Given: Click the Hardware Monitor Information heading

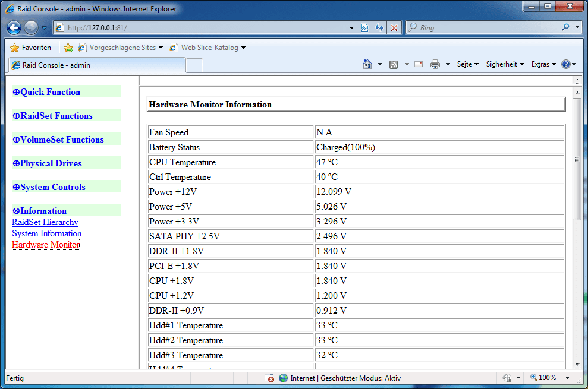Looking at the screenshot, I should tap(210, 105).
